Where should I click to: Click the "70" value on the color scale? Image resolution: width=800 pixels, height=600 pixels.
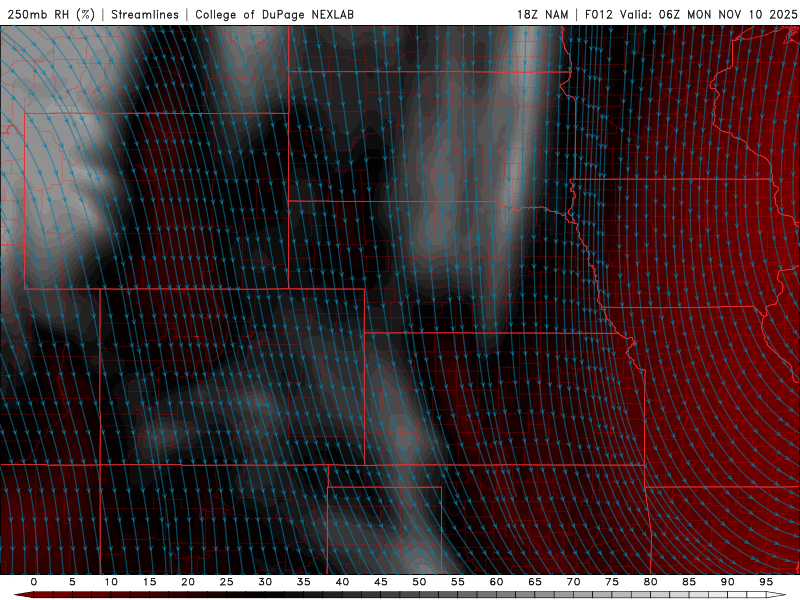tap(573, 582)
